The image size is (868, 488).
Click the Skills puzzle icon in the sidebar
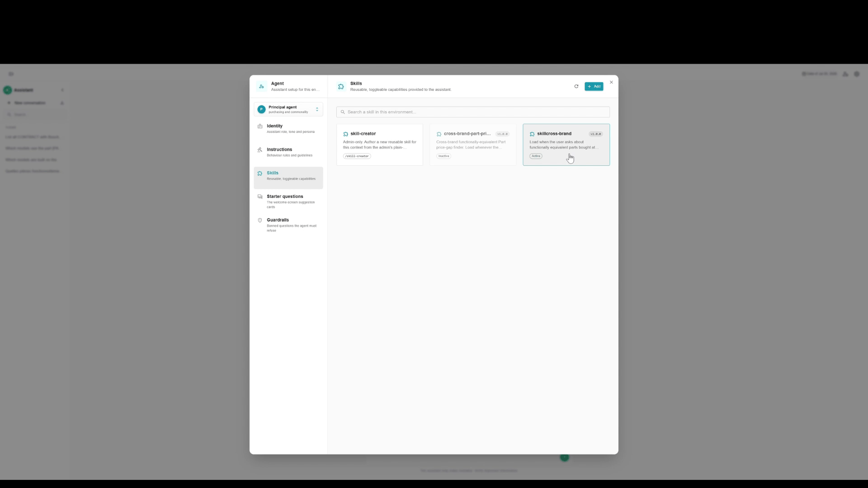(x=260, y=173)
